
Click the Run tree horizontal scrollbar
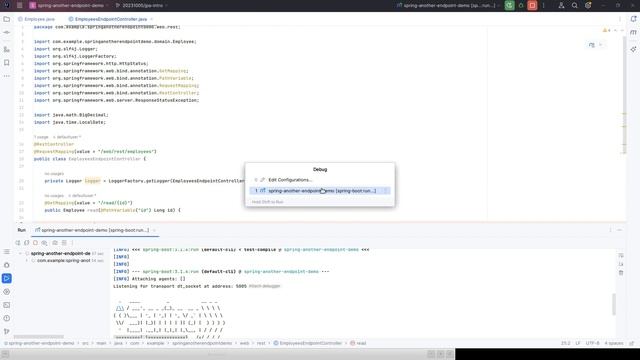click(39, 337)
